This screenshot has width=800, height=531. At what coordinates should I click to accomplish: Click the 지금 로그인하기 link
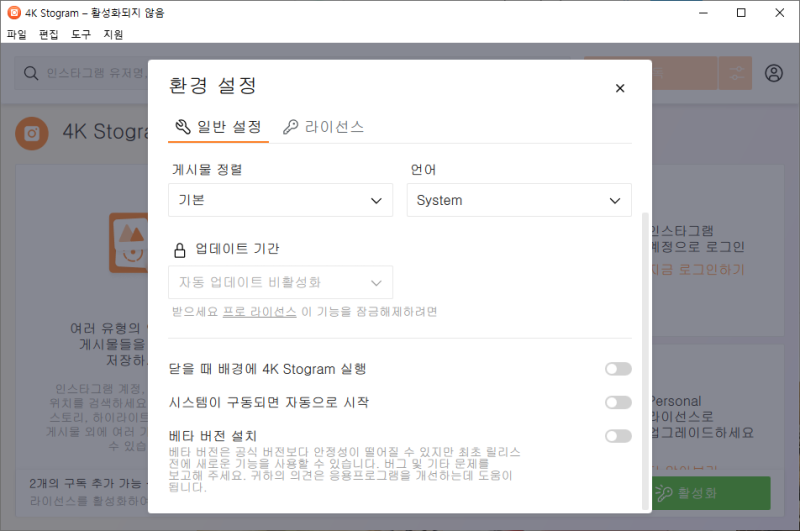pyautogui.click(x=697, y=269)
